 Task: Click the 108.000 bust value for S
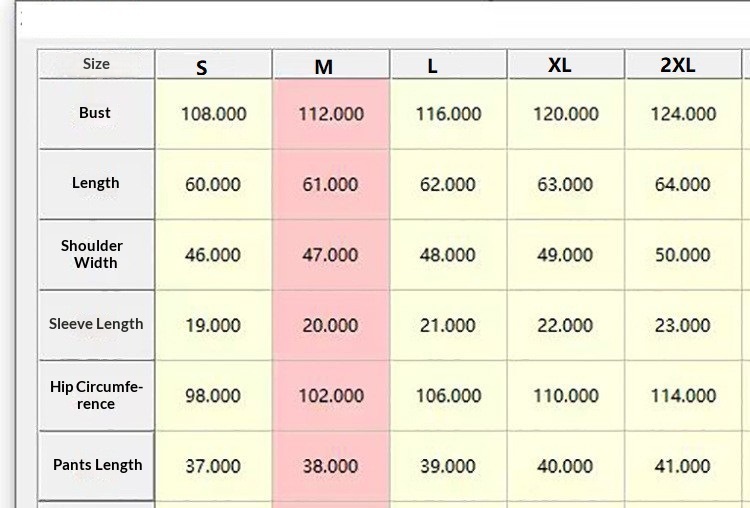tap(213, 114)
